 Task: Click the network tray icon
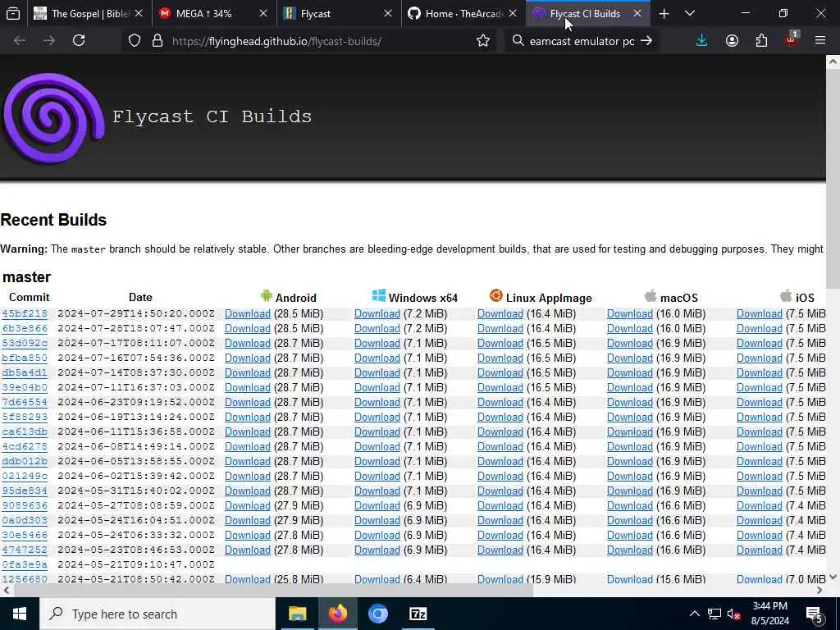tap(714, 614)
